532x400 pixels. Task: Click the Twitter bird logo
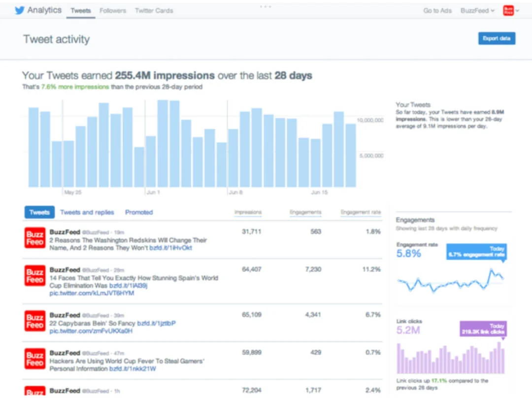point(20,10)
